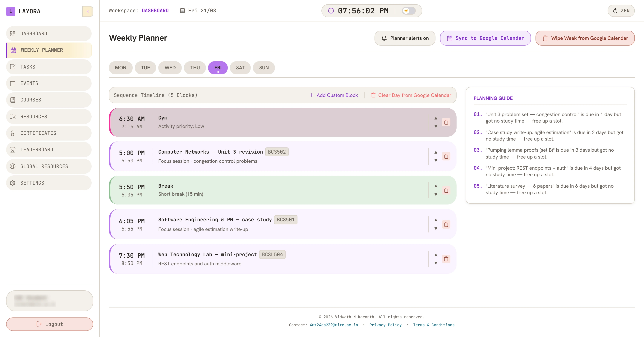Delete the Break block

446,190
